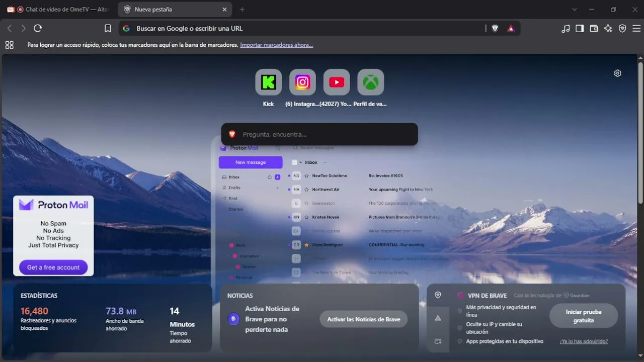Screen dimensions: 644x362
Task: Click the Brave logo in the search box
Action: (232, 134)
